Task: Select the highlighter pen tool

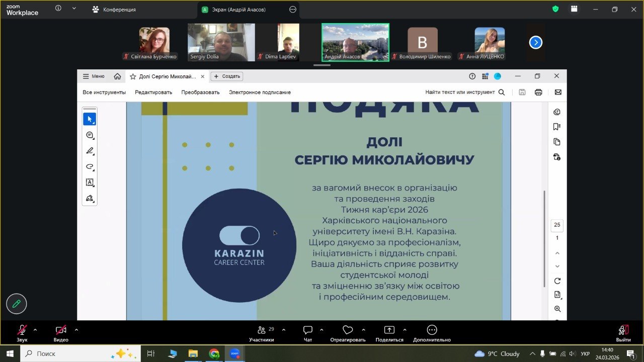Action: click(x=90, y=151)
